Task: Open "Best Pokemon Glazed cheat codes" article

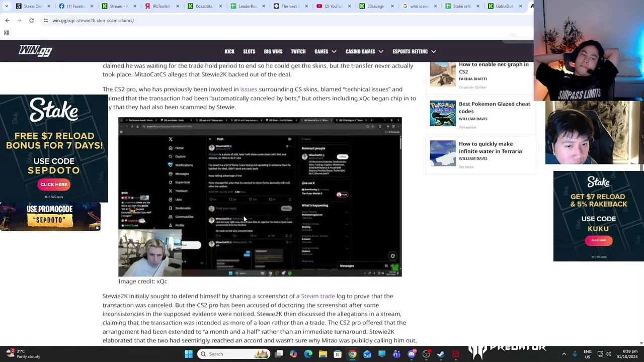Action: click(x=494, y=108)
